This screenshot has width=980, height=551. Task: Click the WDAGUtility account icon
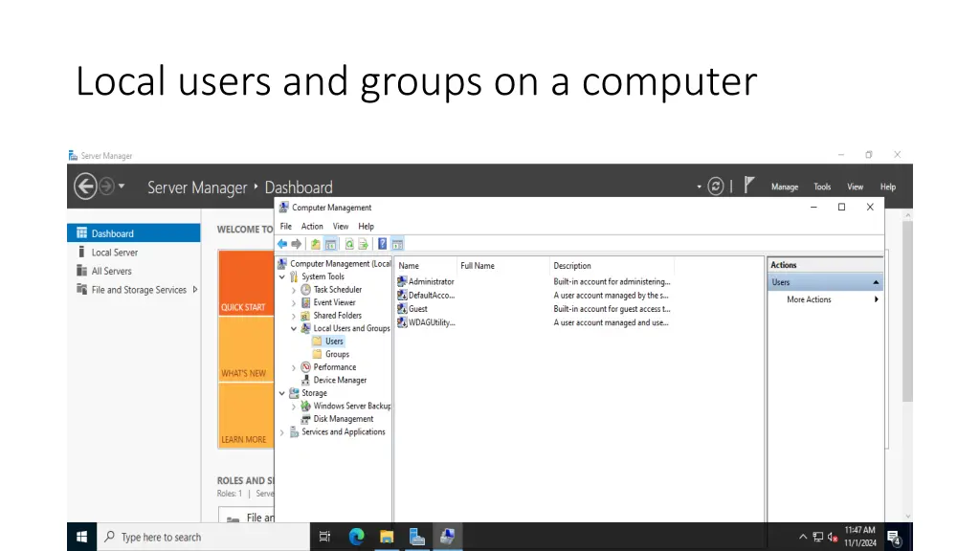pos(402,322)
